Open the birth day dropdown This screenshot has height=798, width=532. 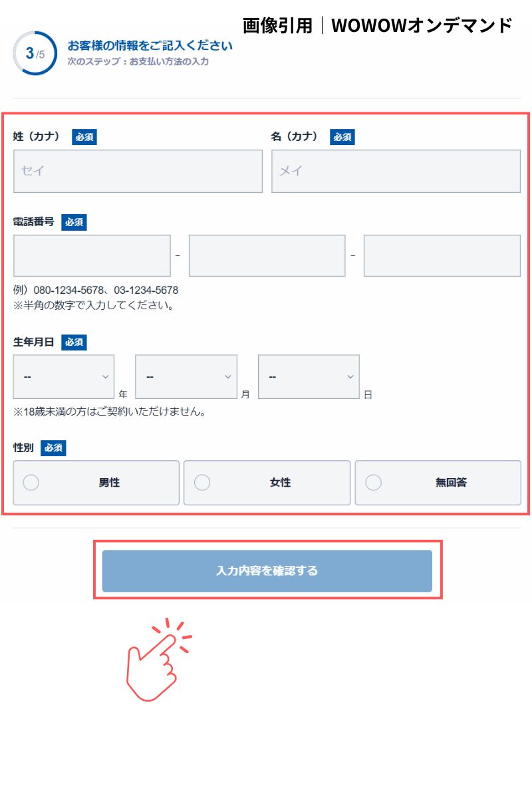coord(309,376)
